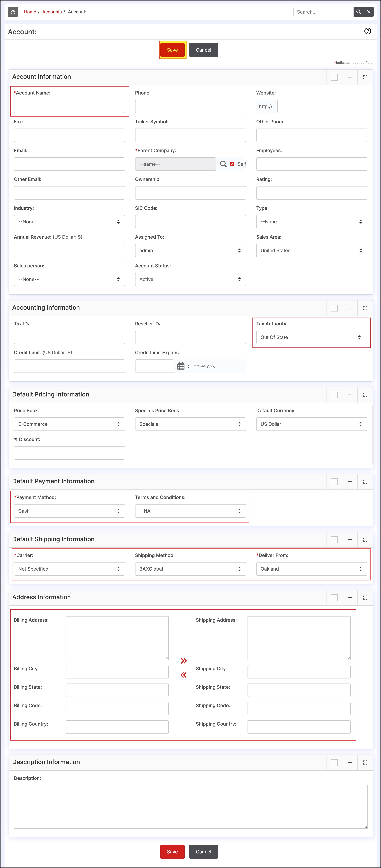Collapse the Accounting Information panel
Viewport: 381px width, 868px height.
pyautogui.click(x=350, y=308)
